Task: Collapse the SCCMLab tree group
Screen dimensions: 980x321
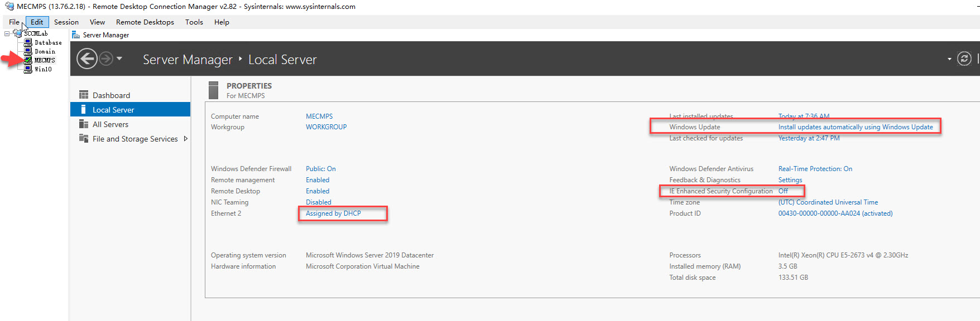Action: click(x=7, y=33)
